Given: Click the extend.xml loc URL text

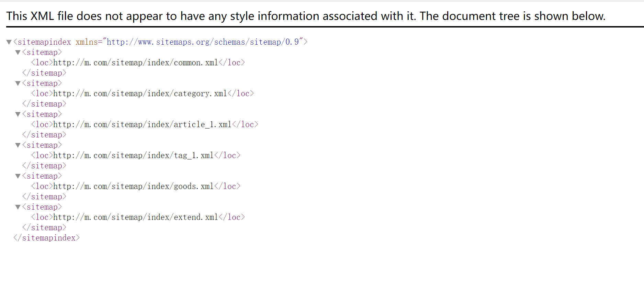Looking at the screenshot, I should (x=136, y=217).
